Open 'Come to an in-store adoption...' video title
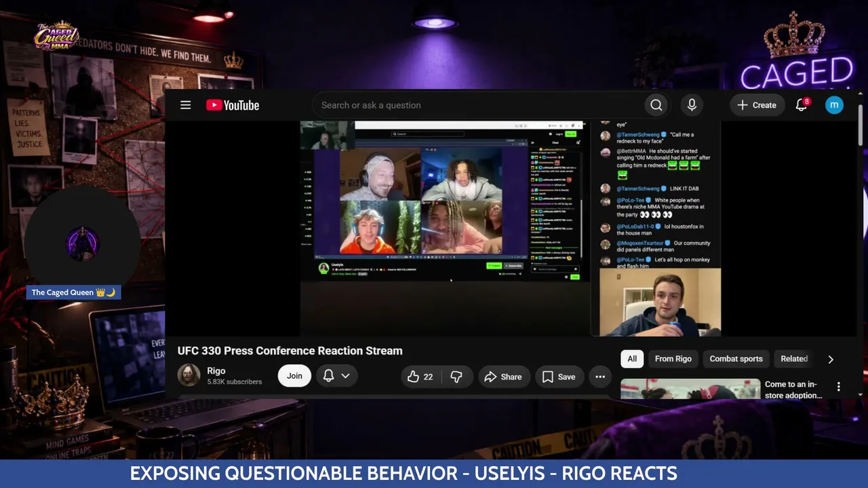The image size is (868, 488). tap(793, 390)
